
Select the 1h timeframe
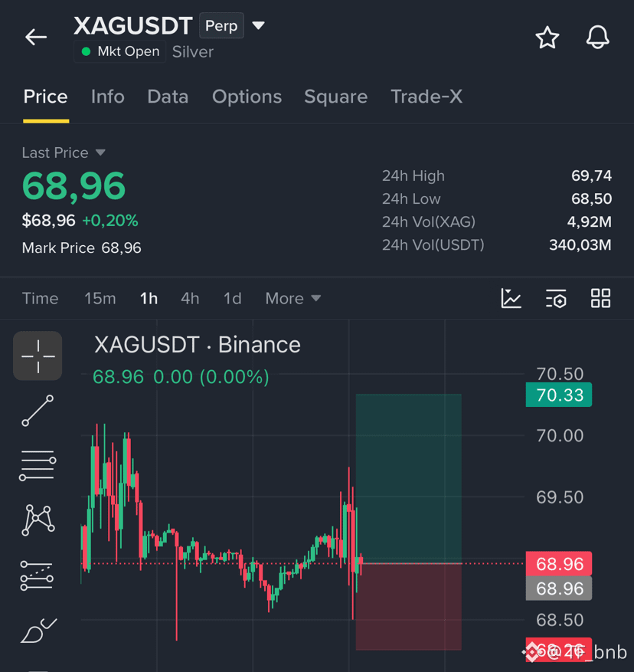[x=149, y=298]
